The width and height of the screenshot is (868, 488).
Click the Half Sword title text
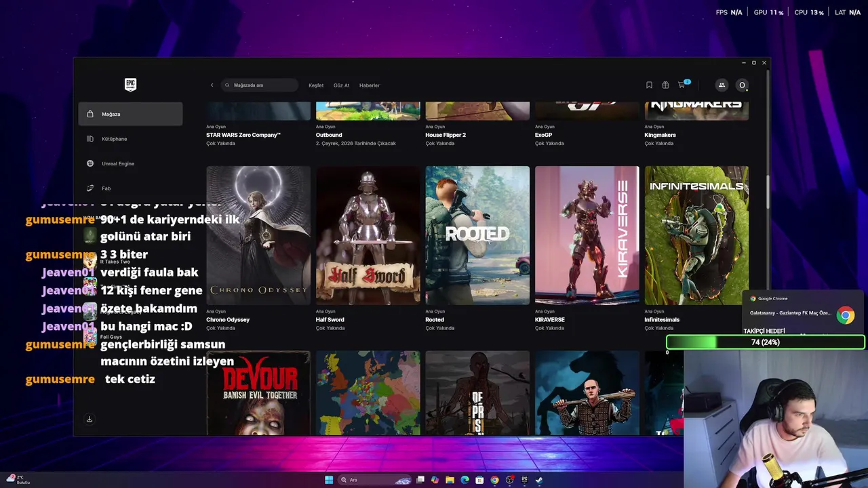click(x=330, y=320)
